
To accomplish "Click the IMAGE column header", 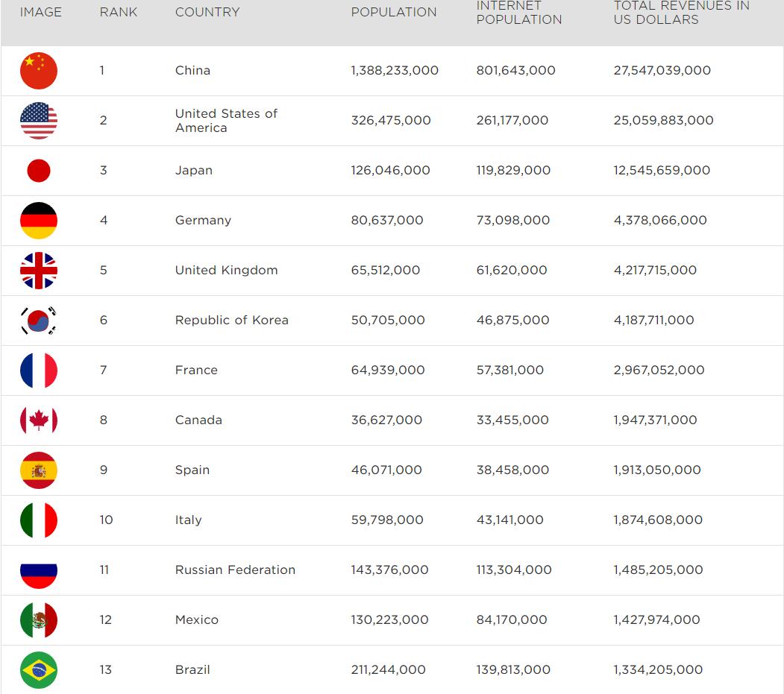I will coord(41,13).
